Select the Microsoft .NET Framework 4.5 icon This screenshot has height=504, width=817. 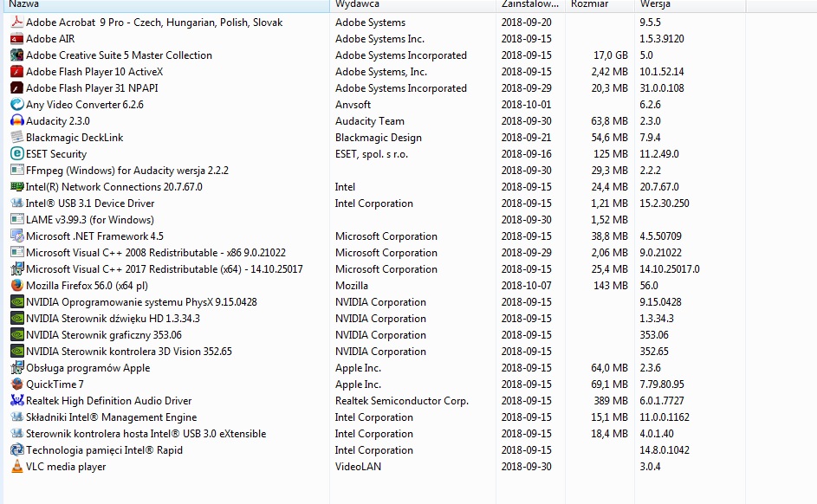click(17, 236)
